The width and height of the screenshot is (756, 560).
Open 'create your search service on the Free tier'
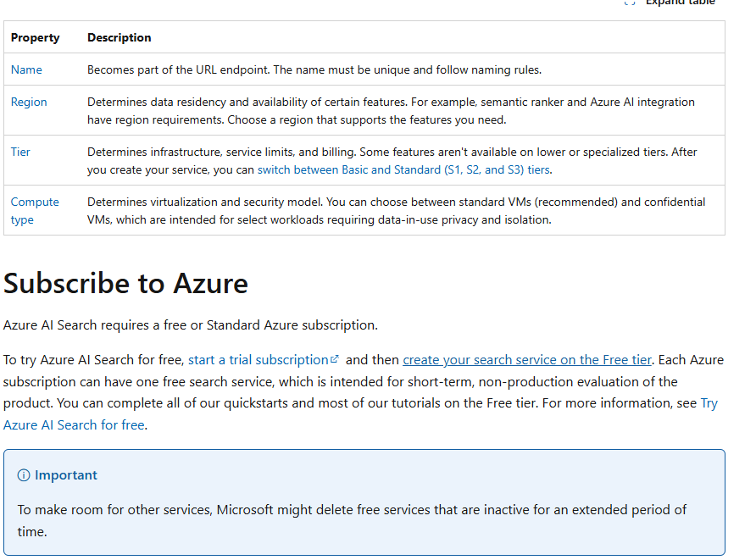click(x=527, y=360)
